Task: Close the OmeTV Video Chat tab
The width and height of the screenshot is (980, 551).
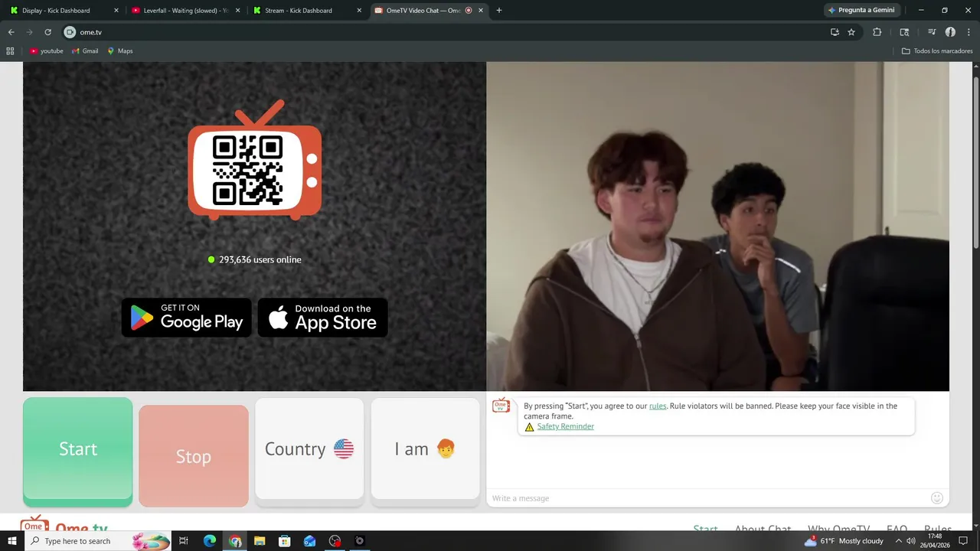Action: [x=481, y=11]
